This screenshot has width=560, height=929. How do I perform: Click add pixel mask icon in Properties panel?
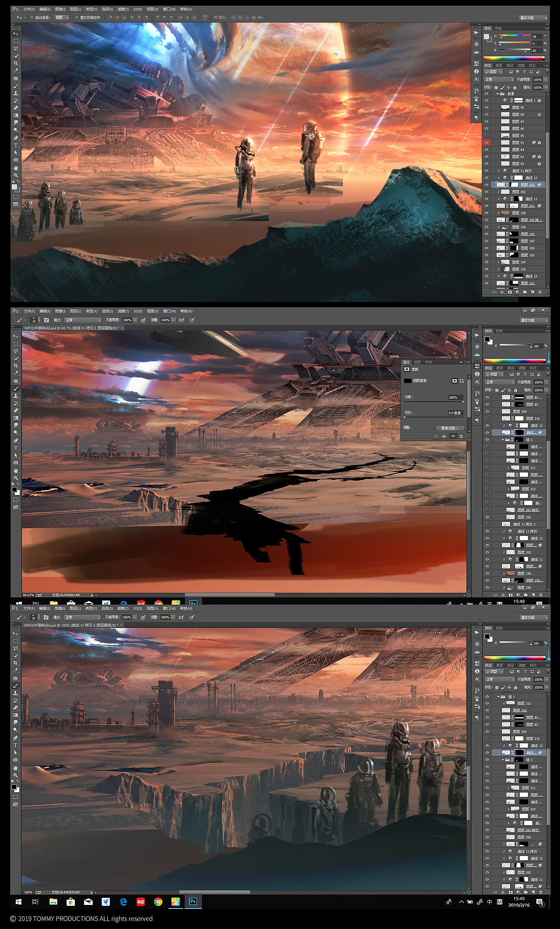click(455, 381)
